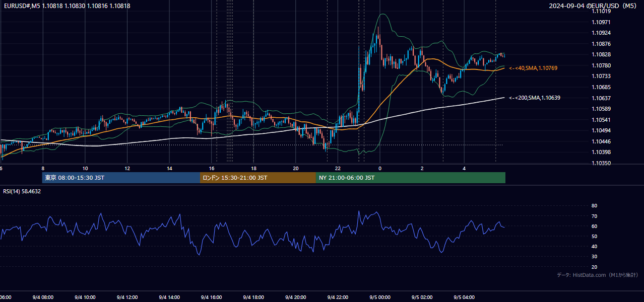
Task: Click RSI scale value 30
Action: click(x=594, y=257)
